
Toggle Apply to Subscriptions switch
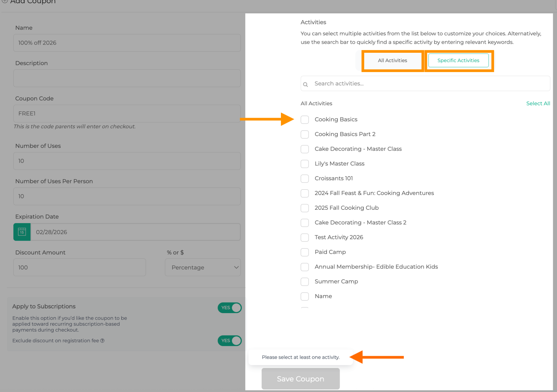230,308
